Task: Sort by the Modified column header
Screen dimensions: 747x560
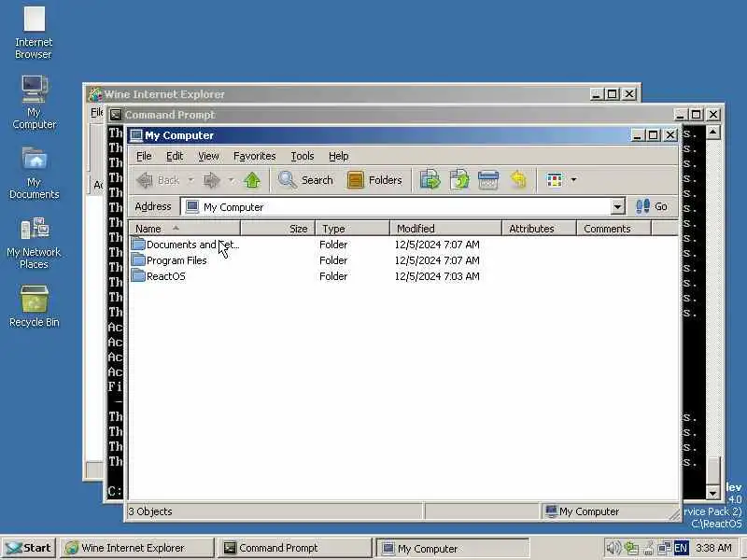Action: click(x=446, y=229)
